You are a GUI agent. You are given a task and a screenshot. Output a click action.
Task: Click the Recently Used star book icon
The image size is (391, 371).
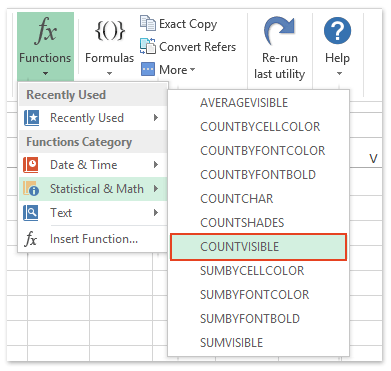(31, 118)
